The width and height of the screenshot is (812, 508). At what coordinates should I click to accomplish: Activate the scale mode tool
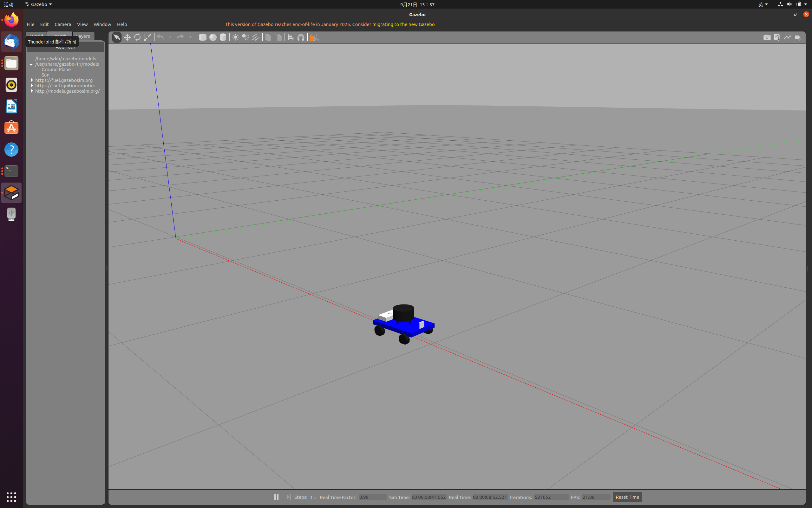pos(147,37)
